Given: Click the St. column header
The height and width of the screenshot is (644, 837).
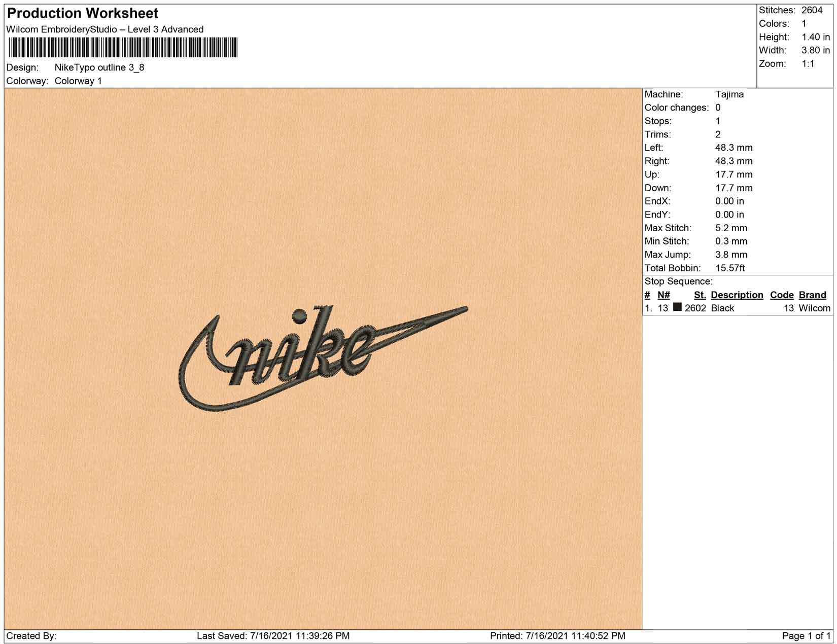Looking at the screenshot, I should click(700, 295).
